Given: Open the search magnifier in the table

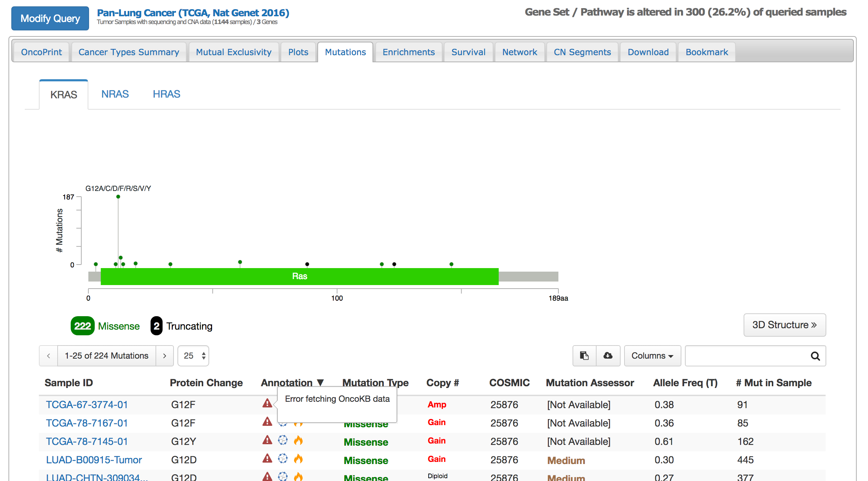Looking at the screenshot, I should (x=815, y=356).
